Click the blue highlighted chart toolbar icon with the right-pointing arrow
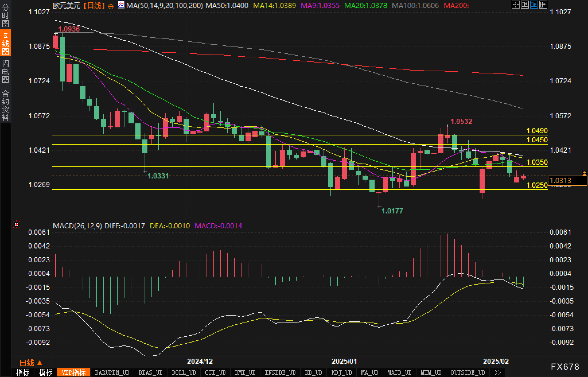This screenshot has height=377, width=588. click(534, 5)
